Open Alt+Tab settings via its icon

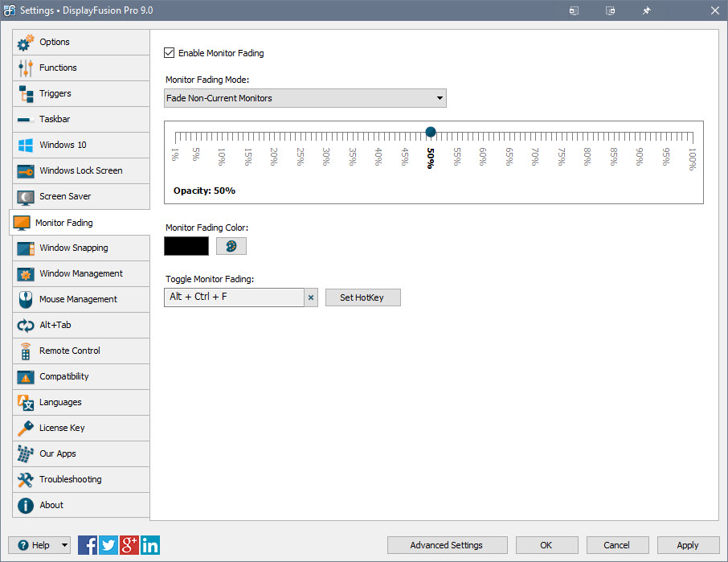[26, 325]
